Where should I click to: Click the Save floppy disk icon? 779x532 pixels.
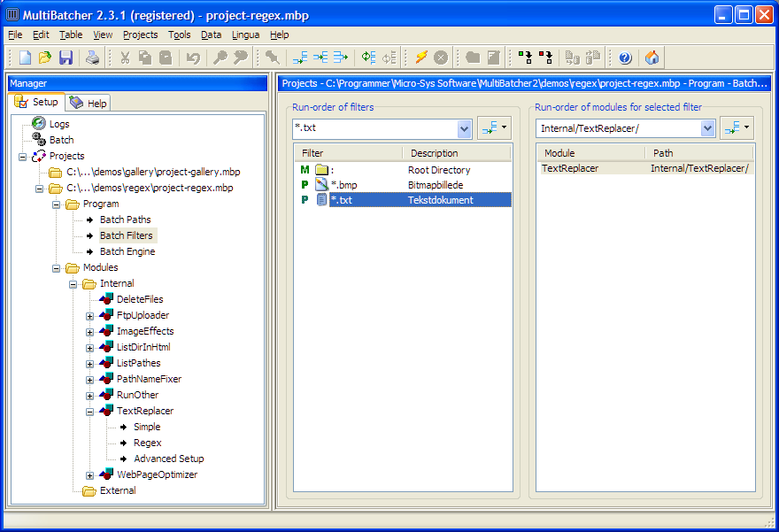[x=66, y=58]
